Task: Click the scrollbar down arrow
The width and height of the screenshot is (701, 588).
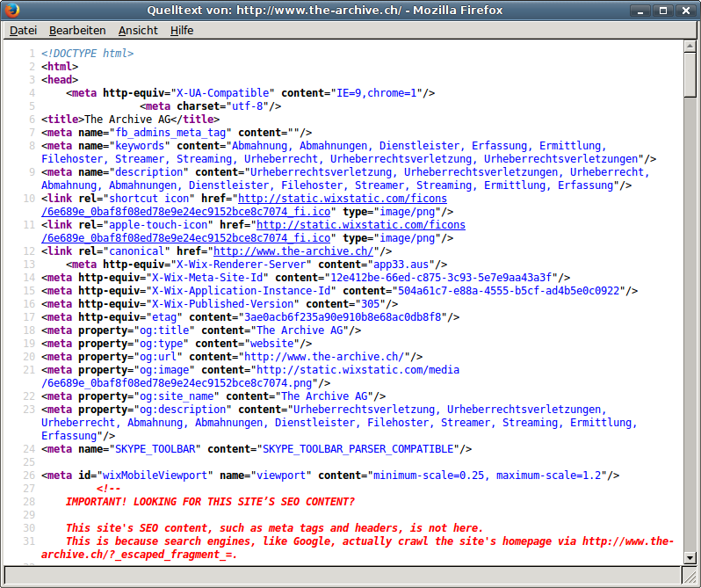Action: (x=690, y=557)
